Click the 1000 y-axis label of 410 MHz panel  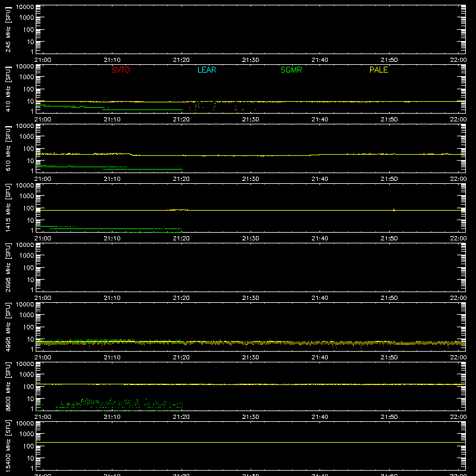(27, 77)
